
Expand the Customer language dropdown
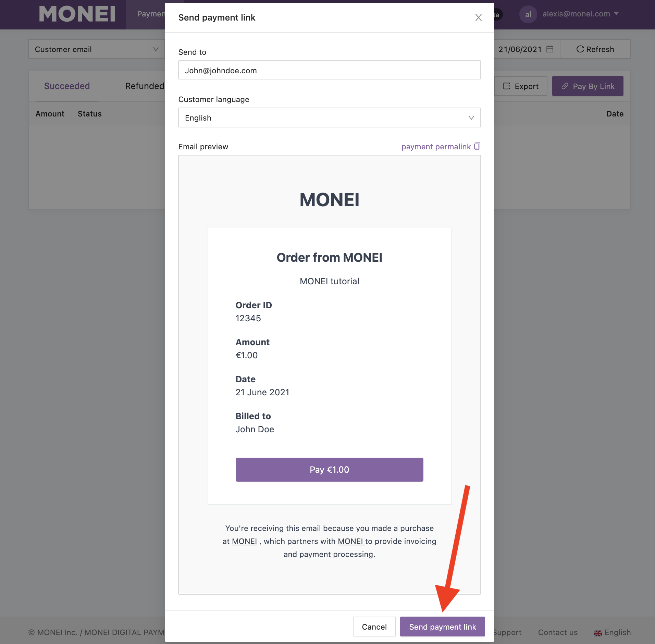tap(329, 117)
